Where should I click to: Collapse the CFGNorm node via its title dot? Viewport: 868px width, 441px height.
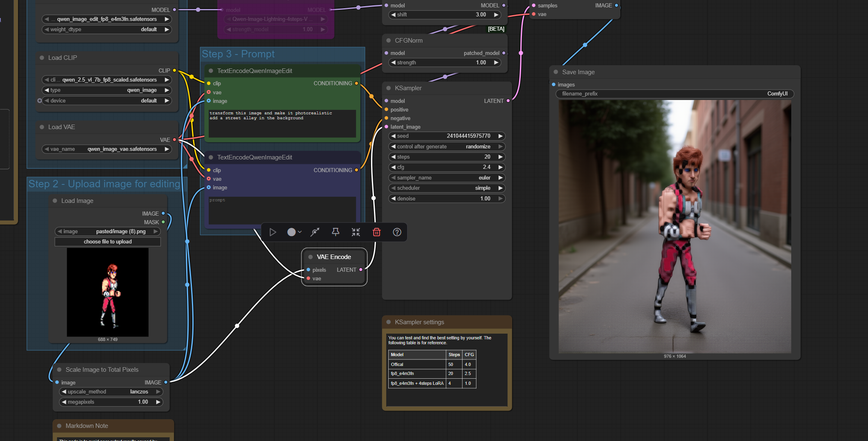coord(388,41)
